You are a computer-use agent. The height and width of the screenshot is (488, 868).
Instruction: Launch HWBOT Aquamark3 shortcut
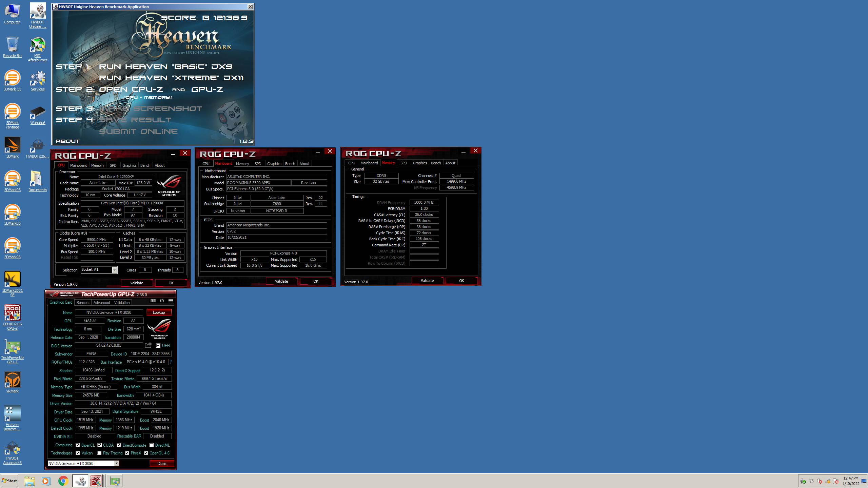12,452
